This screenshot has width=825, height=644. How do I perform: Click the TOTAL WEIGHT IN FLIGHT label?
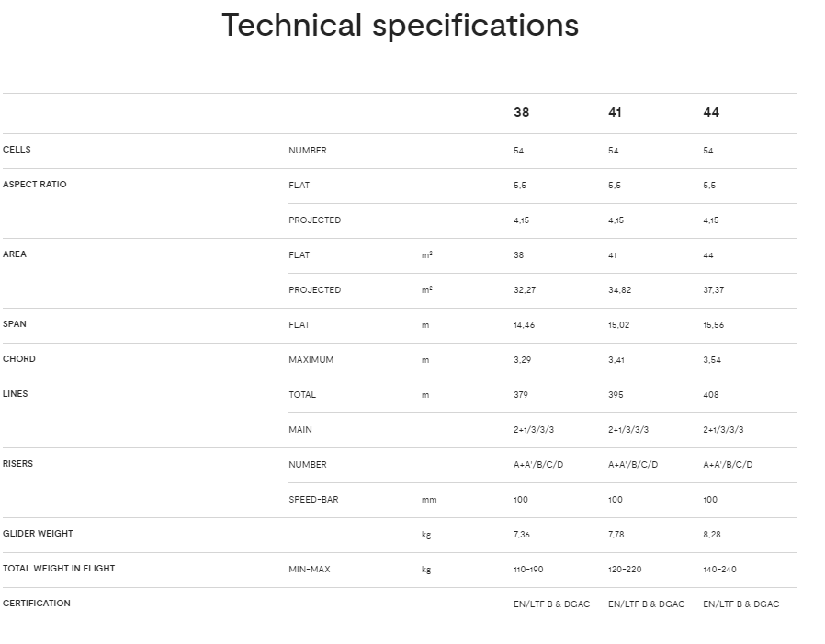tap(59, 569)
